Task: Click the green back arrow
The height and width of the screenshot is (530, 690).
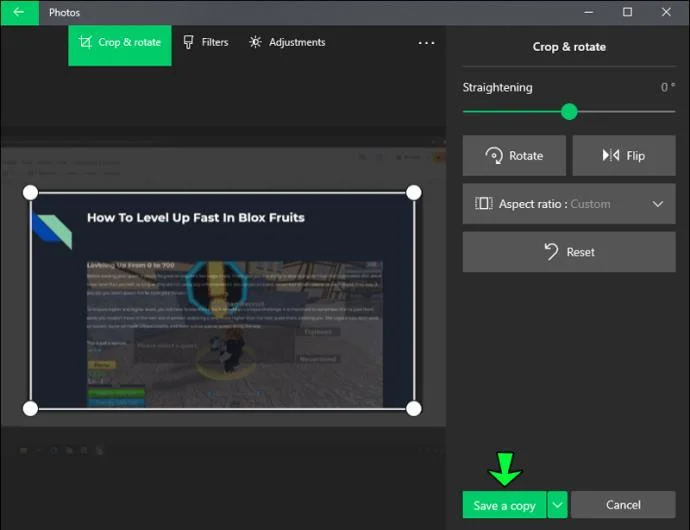Action: tap(19, 12)
